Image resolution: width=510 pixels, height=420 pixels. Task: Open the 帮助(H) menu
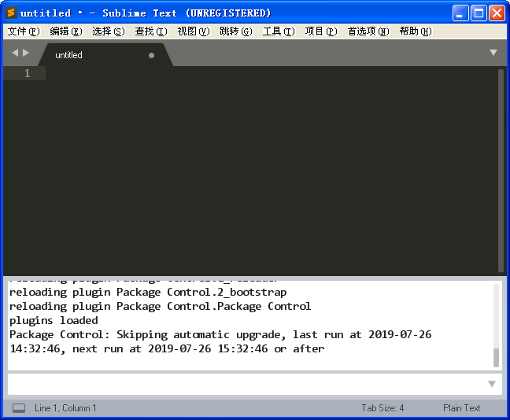[416, 31]
